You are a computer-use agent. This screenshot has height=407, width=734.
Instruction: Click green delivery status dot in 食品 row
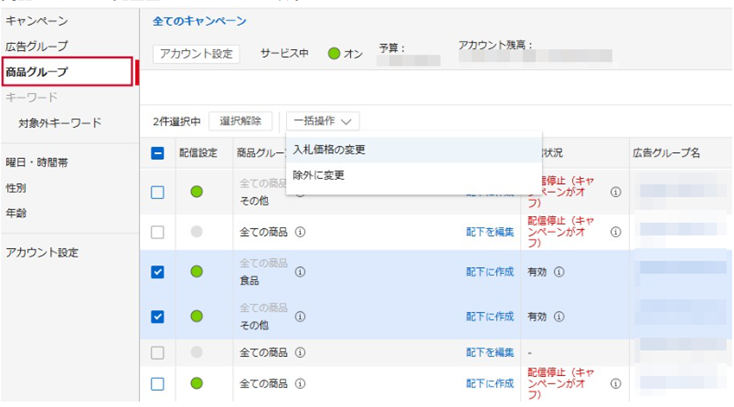[197, 271]
